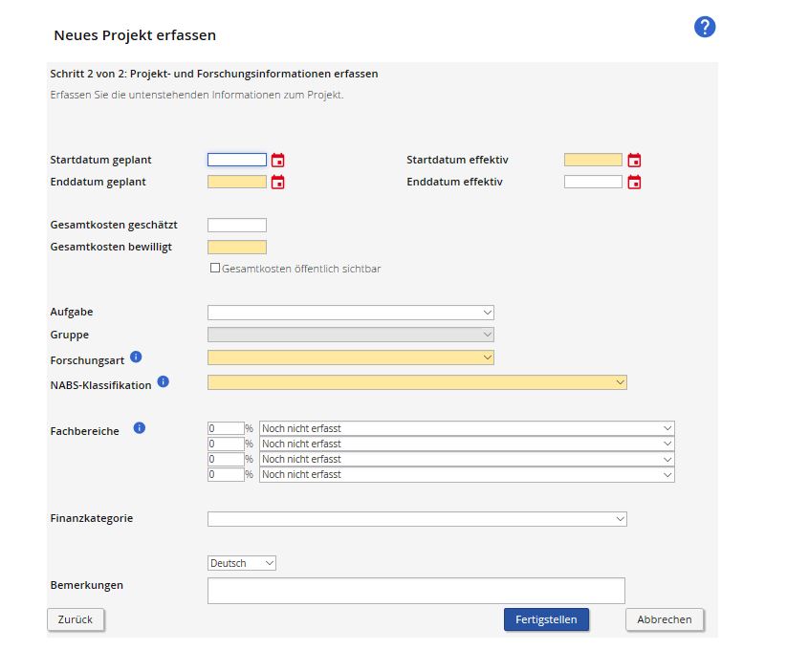
Task: Select language from Deutsch dropdown
Action: (242, 564)
